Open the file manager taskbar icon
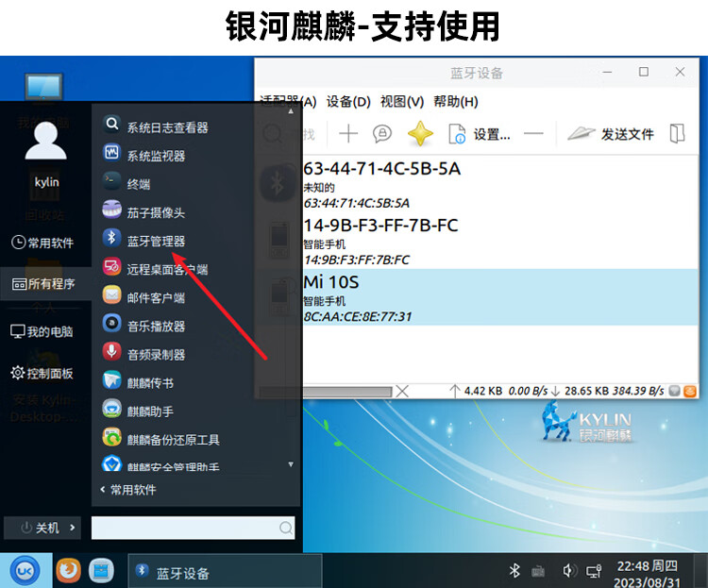 (101, 570)
